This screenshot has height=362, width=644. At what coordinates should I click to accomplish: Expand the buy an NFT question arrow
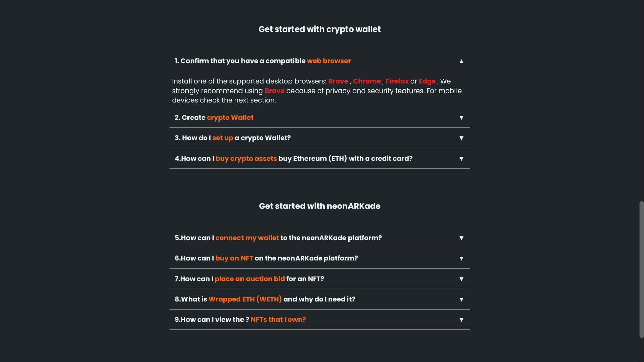click(461, 258)
